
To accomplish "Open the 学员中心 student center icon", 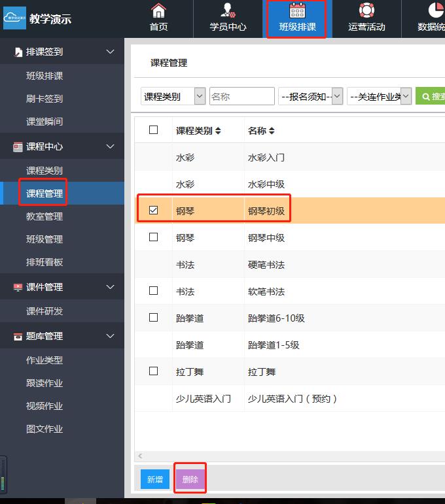I will (x=227, y=10).
